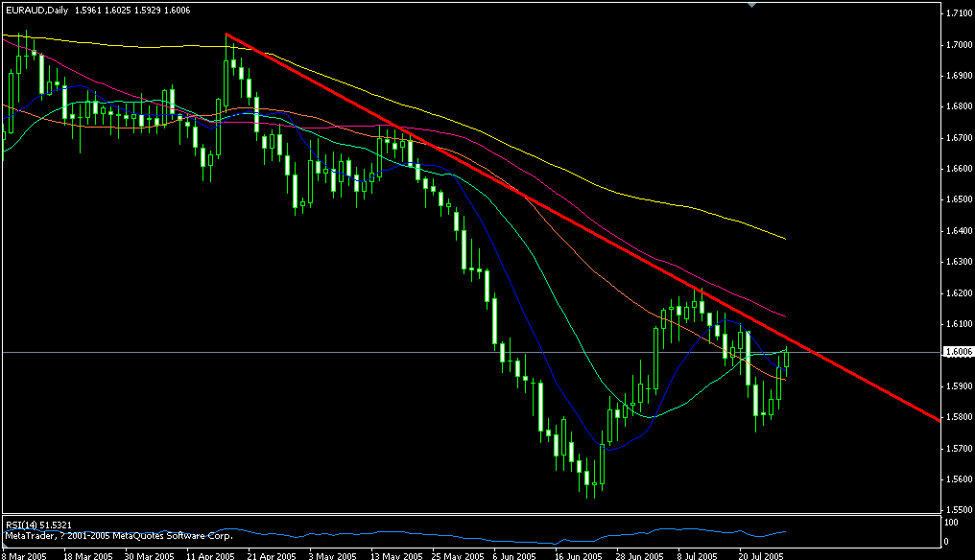
Task: Click the 1.7000 price axis label
Action: [x=959, y=44]
